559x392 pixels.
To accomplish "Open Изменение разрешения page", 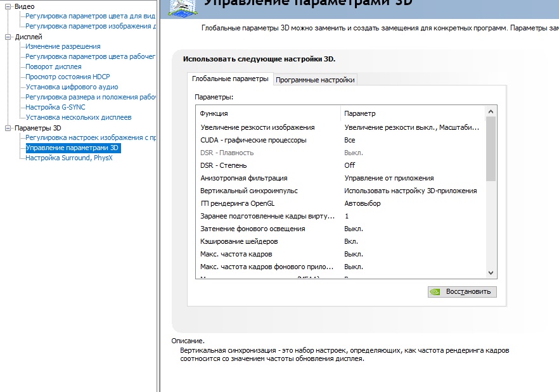I will 63,46.
